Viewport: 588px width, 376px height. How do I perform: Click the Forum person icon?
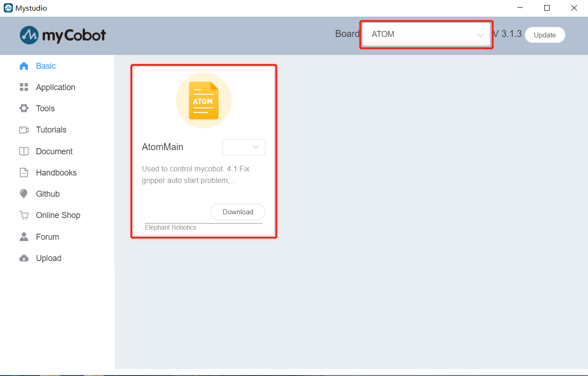click(24, 237)
